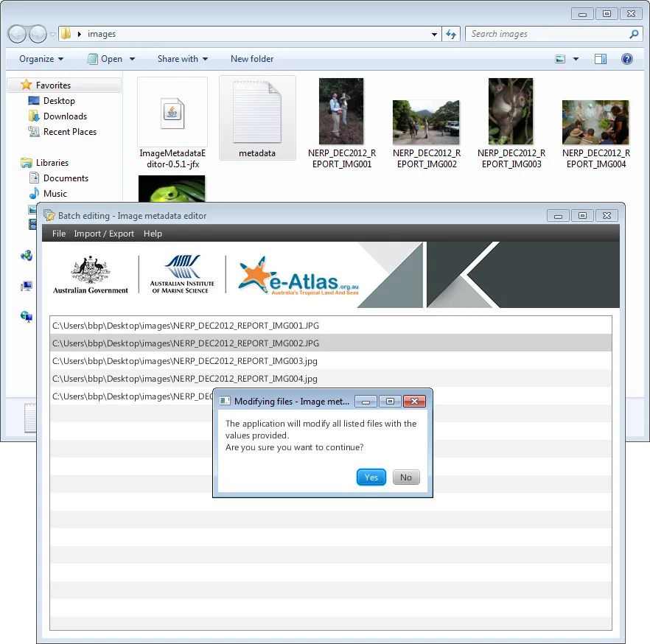Screen dimensions: 650x644
Task: Click the change view icon in Explorer
Action: (560, 59)
